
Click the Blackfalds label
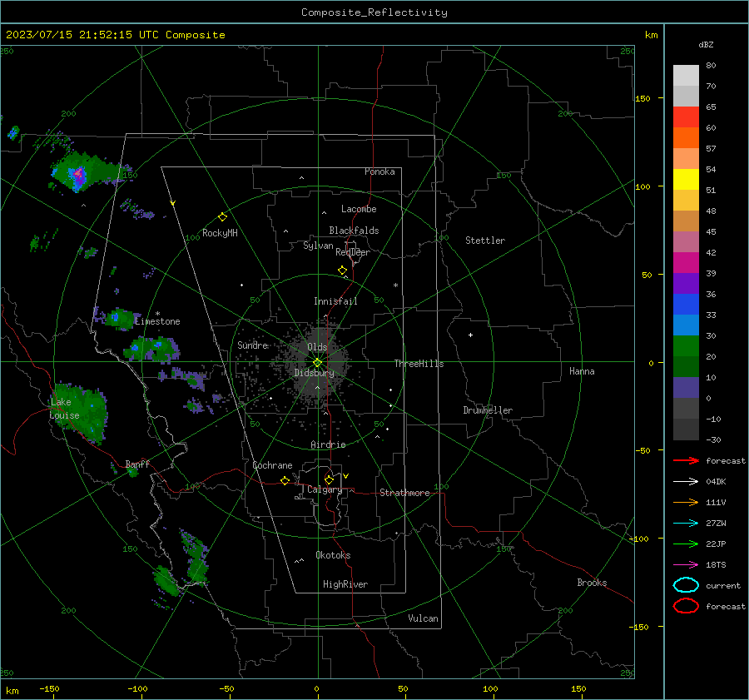354,231
